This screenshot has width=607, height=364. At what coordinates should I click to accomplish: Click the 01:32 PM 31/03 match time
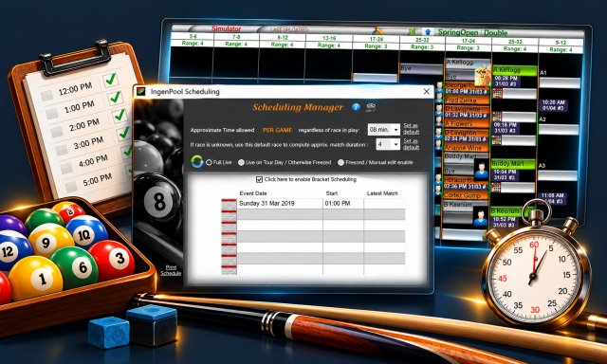(x=466, y=116)
